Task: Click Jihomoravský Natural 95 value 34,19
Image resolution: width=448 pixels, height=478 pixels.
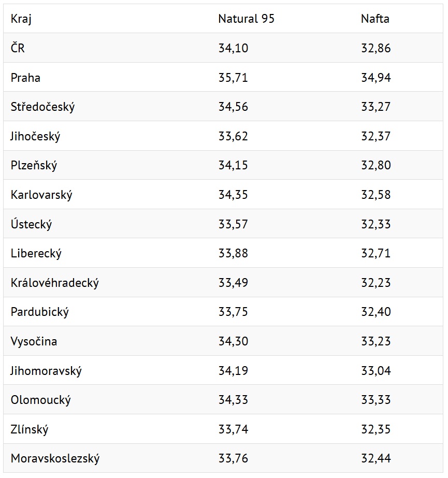Action: click(233, 371)
